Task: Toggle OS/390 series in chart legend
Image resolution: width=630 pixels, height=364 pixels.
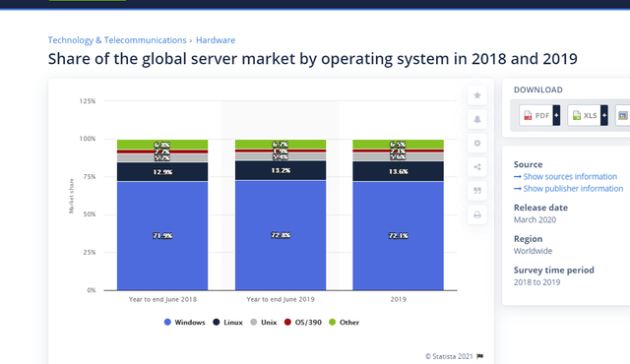Action: [x=303, y=323]
